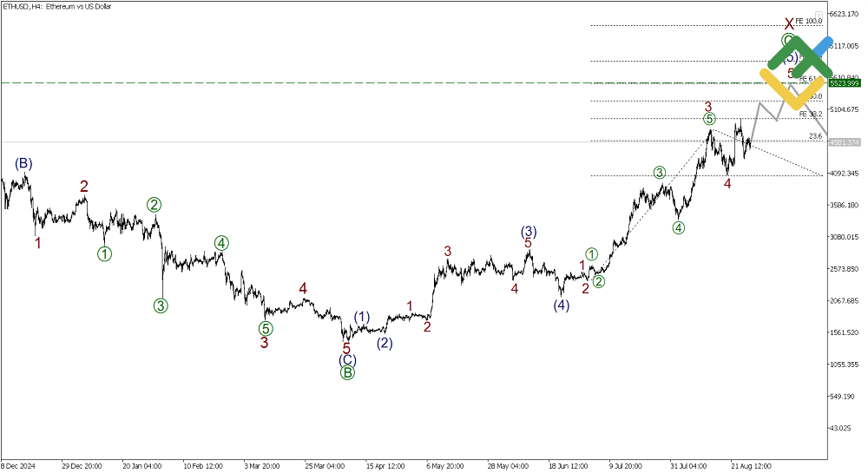868x473 pixels.
Task: Click the 8 Dec 2024 date label
Action: point(19,464)
